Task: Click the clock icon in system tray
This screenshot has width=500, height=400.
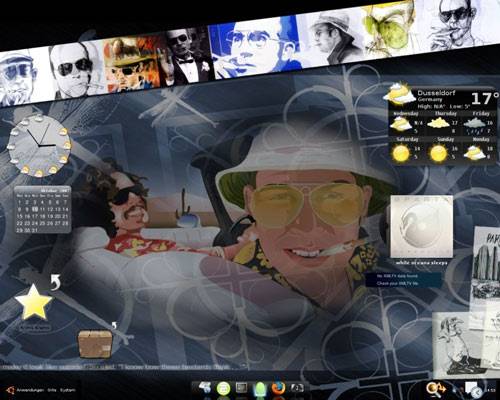Action: coord(477,392)
